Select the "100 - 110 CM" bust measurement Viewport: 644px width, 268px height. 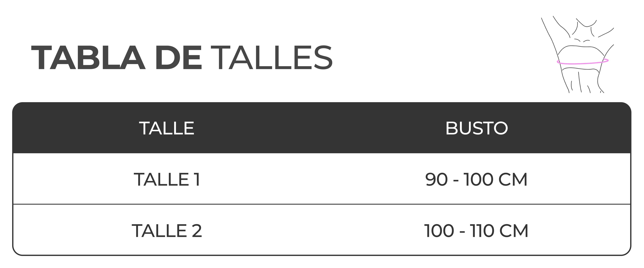[476, 231]
